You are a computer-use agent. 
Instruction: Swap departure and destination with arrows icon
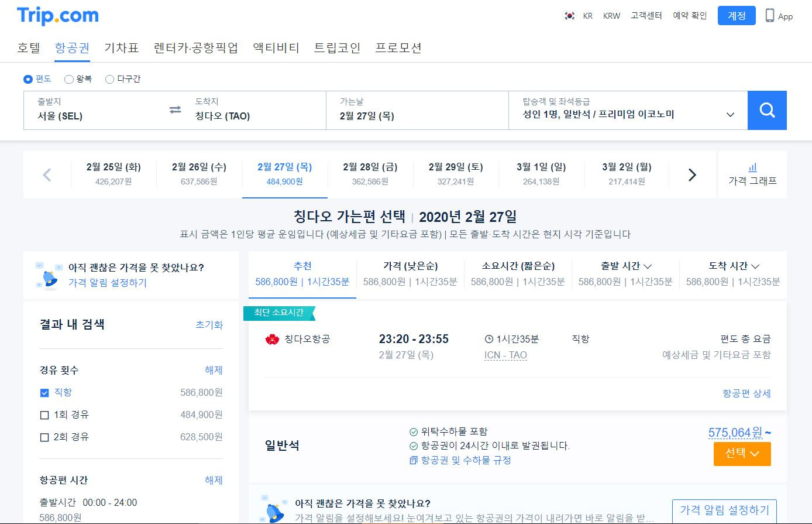[x=175, y=109]
